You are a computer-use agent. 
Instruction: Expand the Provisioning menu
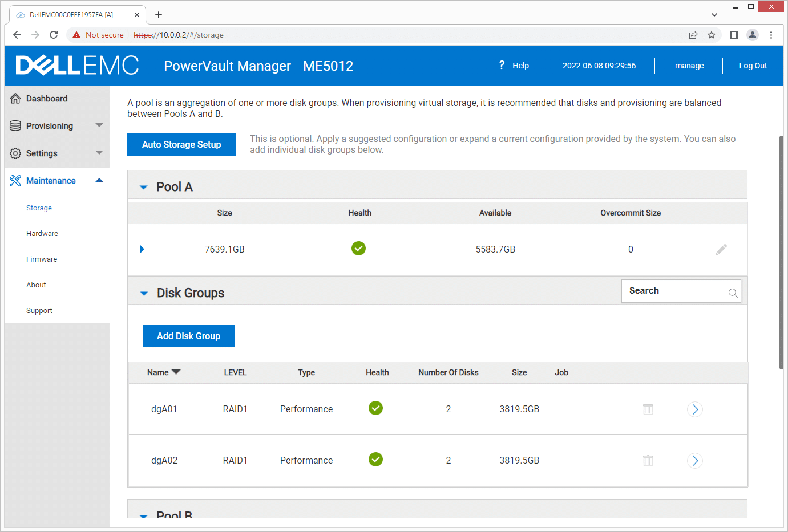coord(99,125)
